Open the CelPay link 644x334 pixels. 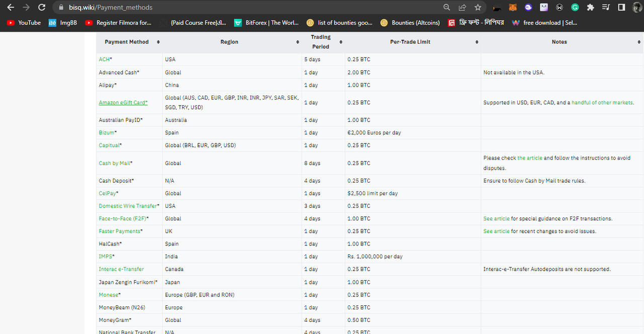point(107,193)
